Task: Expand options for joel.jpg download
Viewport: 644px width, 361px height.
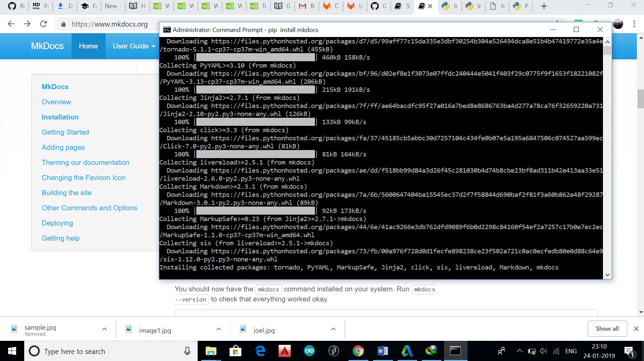Action: coord(333,329)
